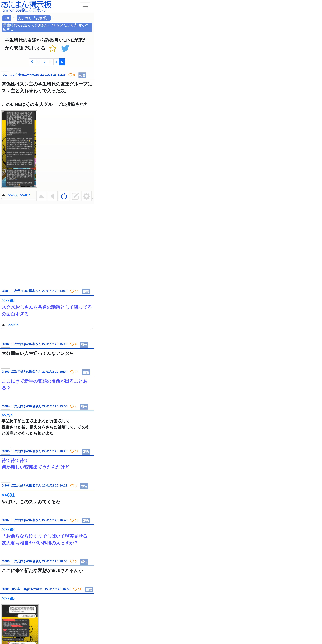Click post number 805 anchor
The height and width of the screenshot is (644, 322).
click(6, 451)
